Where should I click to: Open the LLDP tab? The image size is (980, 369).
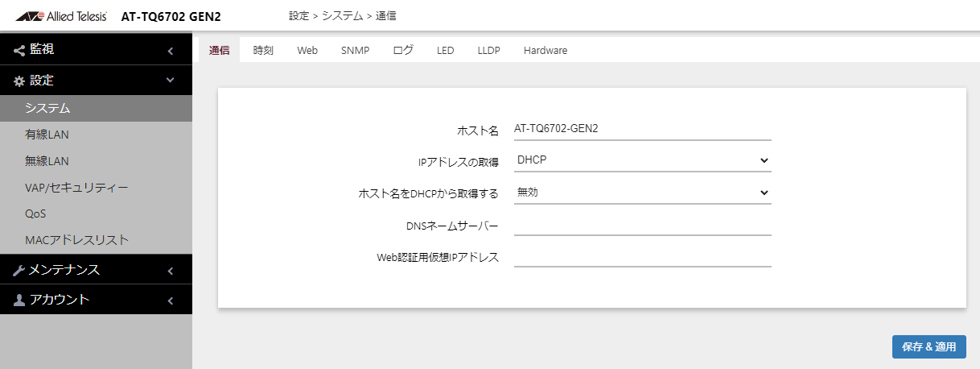(x=488, y=50)
